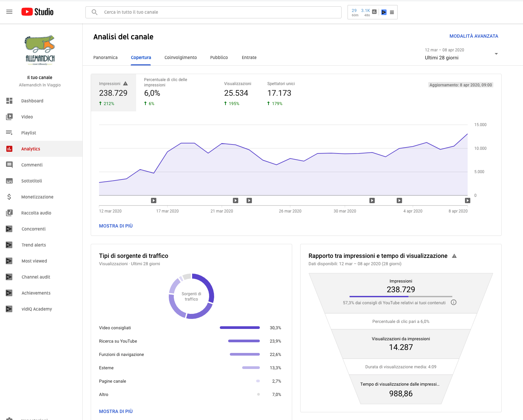Switch to the Coinvolgimento tab
523x420 pixels.
[180, 57]
